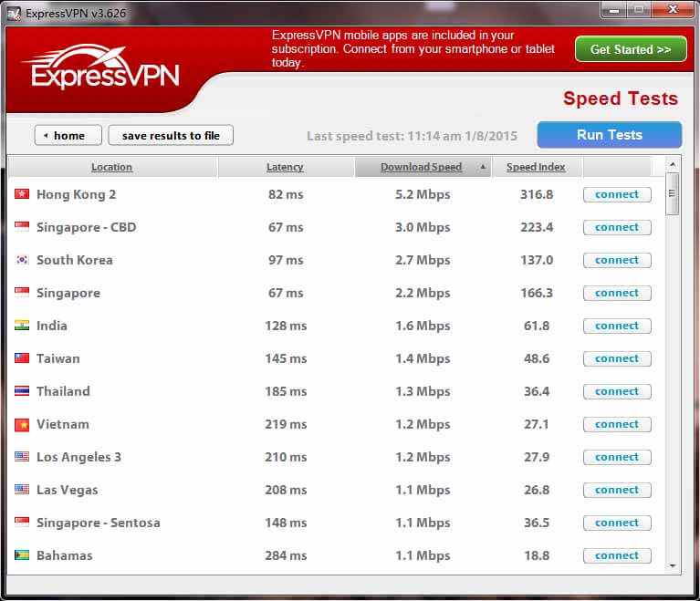Image resolution: width=700 pixels, height=601 pixels.
Task: Sort by Download Speed column header
Action: click(422, 167)
